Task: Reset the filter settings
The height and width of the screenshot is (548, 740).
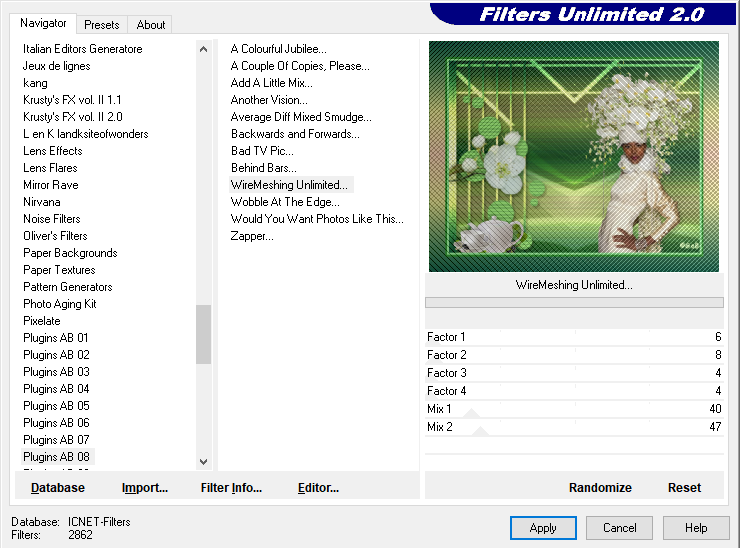Action: (x=684, y=488)
